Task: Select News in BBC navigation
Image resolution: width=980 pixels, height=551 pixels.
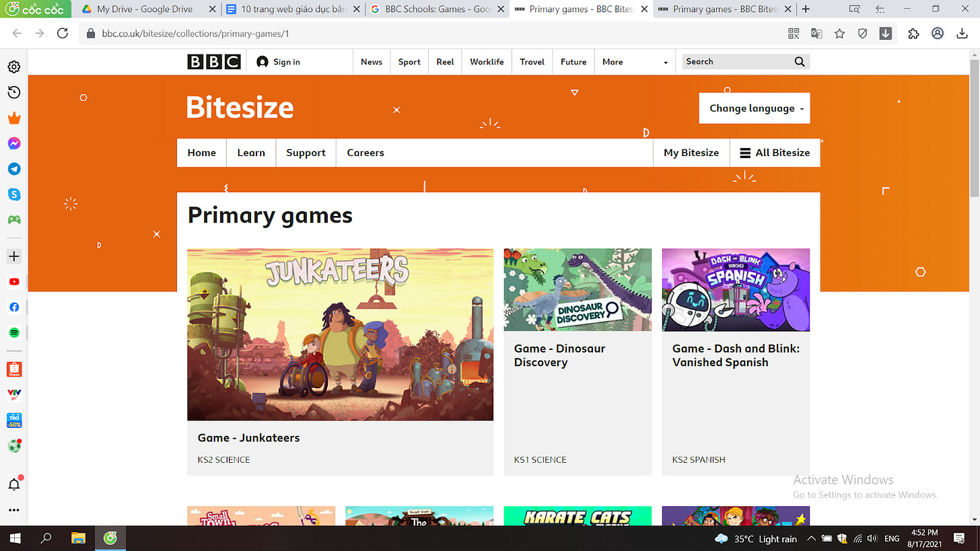Action: tap(372, 62)
